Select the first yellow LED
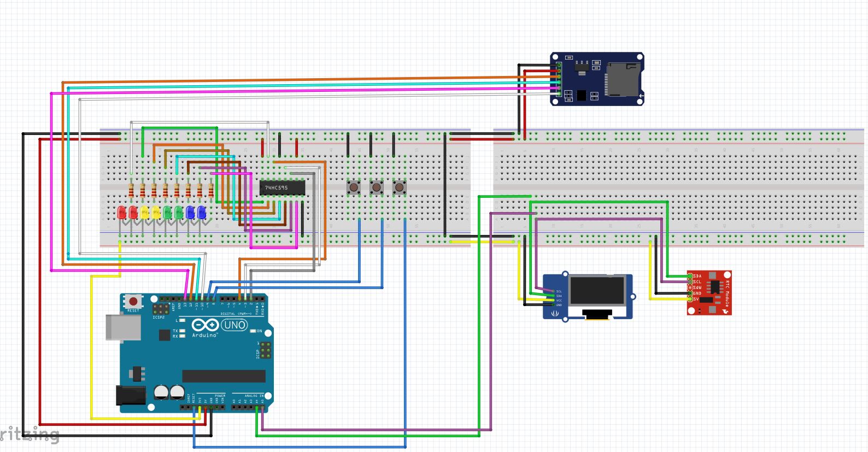This screenshot has height=452, width=868. coord(144,212)
